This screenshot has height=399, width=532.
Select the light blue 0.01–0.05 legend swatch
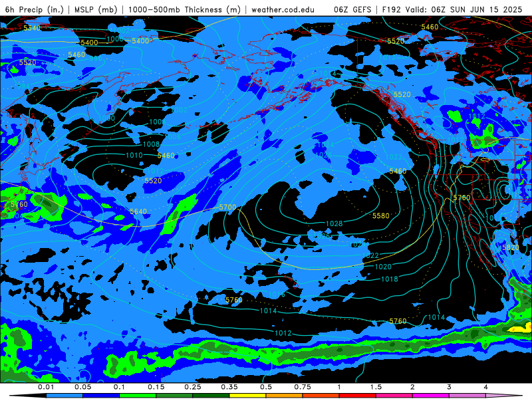click(65, 396)
